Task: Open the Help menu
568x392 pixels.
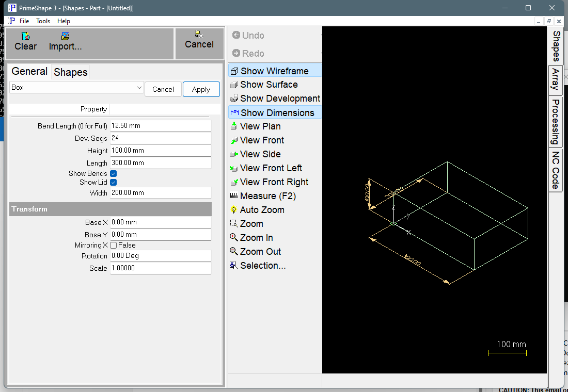Action: pos(64,21)
